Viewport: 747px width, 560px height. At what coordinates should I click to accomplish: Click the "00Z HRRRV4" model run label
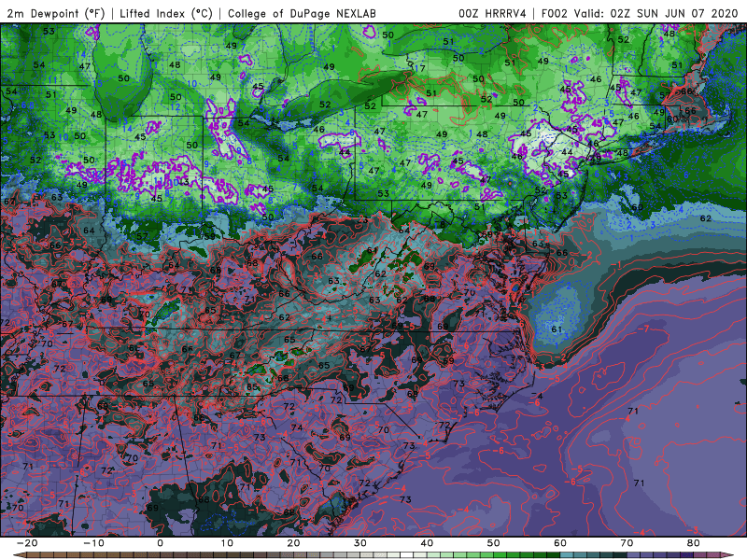(492, 13)
